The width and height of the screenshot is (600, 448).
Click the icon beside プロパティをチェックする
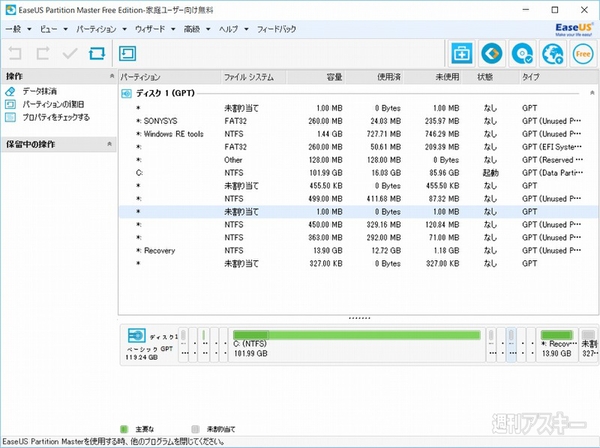(x=10, y=117)
